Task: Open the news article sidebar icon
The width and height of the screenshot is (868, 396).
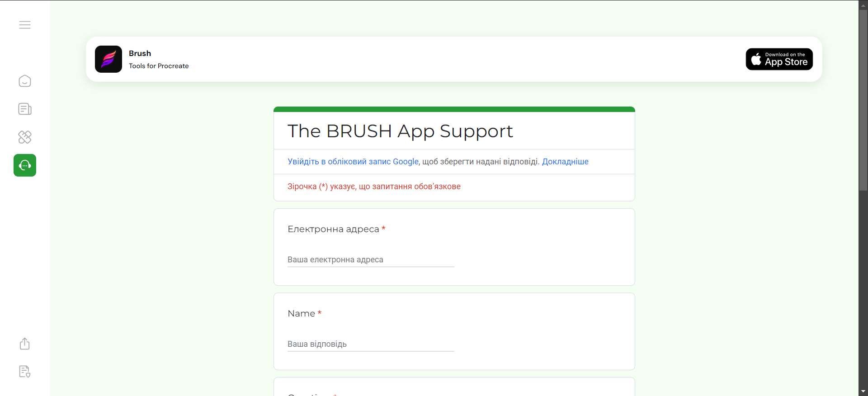Action: (25, 109)
